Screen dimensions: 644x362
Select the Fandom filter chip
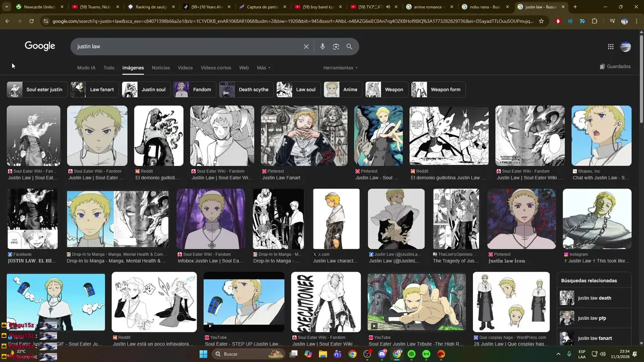[x=195, y=89]
